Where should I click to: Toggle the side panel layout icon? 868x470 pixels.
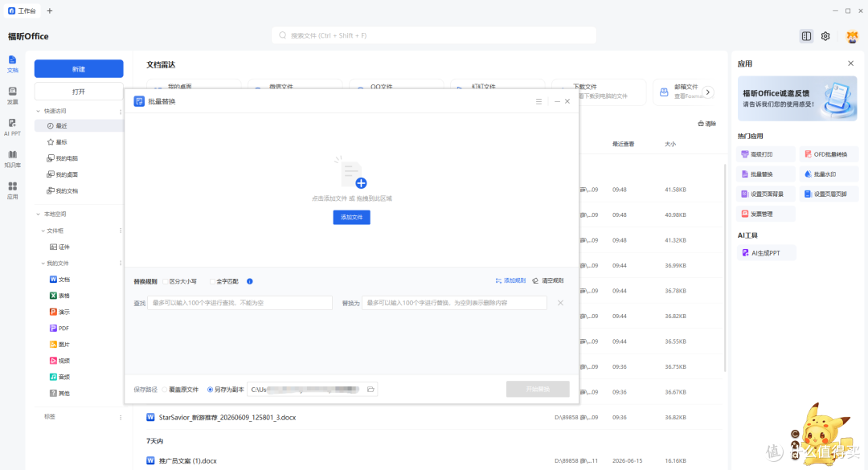(806, 36)
